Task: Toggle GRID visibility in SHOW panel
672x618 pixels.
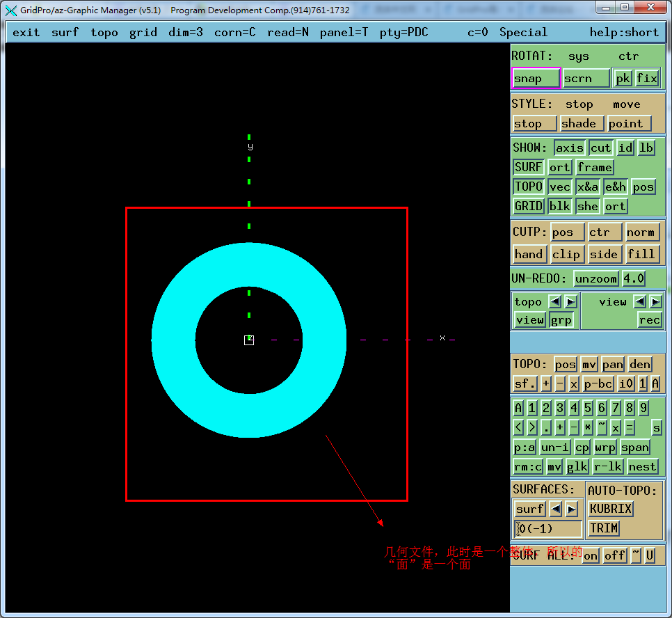Action: click(529, 206)
